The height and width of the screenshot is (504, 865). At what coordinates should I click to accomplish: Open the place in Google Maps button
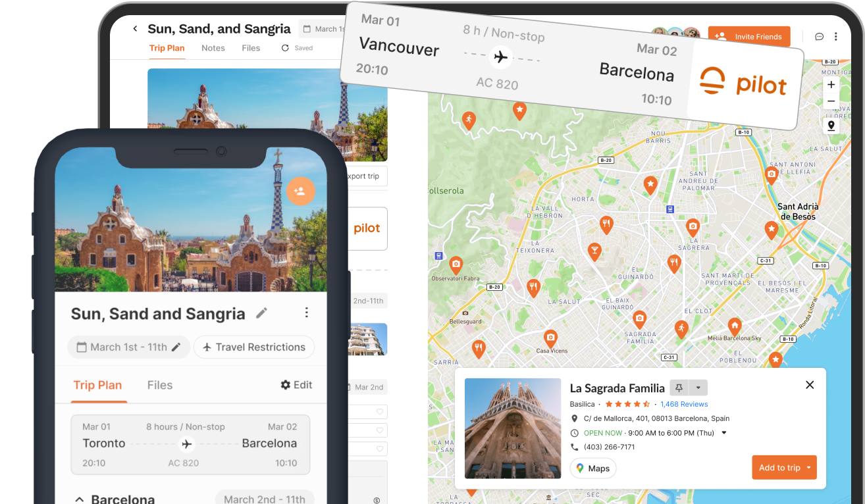(x=593, y=468)
